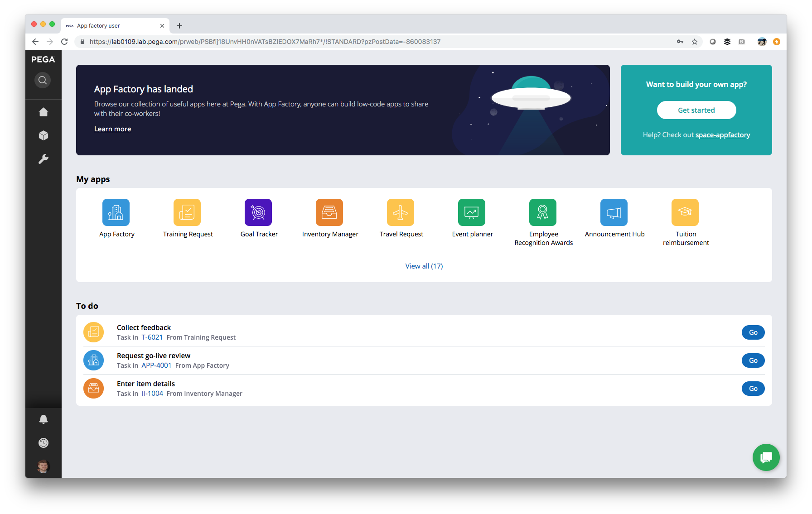Image resolution: width=812 pixels, height=514 pixels.
Task: Open recents clock icon in sidebar
Action: 43,443
